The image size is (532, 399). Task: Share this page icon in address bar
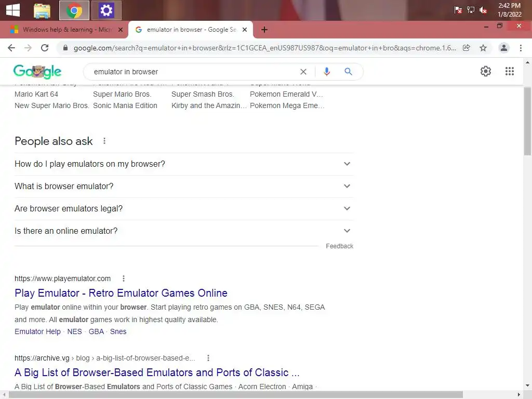467,48
